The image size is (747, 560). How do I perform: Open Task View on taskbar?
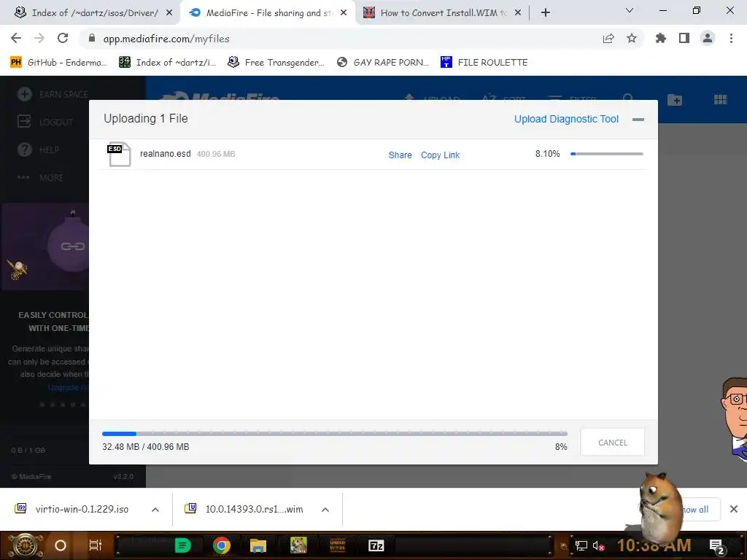96,545
